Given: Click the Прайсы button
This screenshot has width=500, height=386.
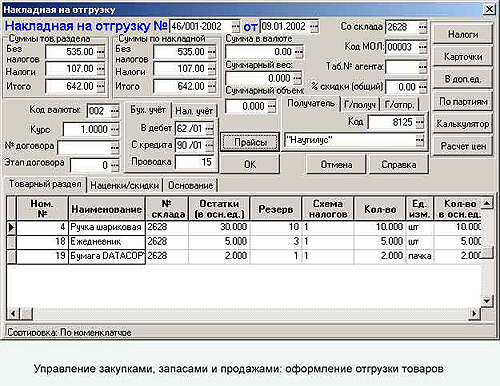Looking at the screenshot, I should [x=250, y=142].
